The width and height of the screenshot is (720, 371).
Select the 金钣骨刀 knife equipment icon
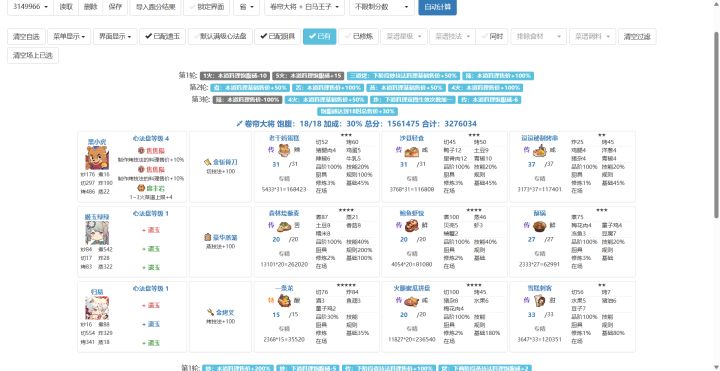pyautogui.click(x=208, y=162)
